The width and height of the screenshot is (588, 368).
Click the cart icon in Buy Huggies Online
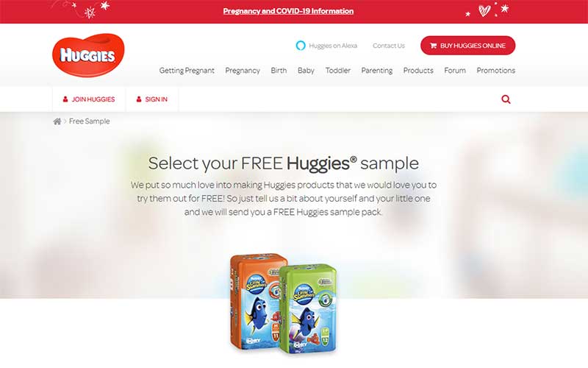point(433,46)
